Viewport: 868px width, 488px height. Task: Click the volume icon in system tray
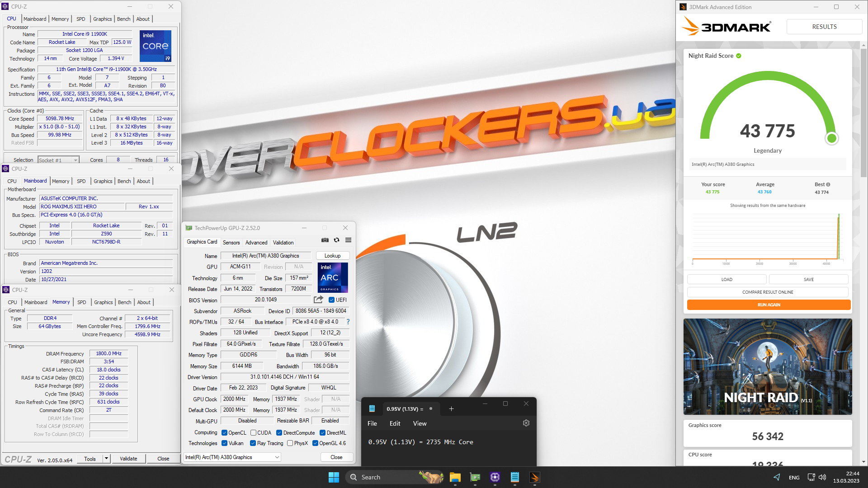[x=822, y=477]
